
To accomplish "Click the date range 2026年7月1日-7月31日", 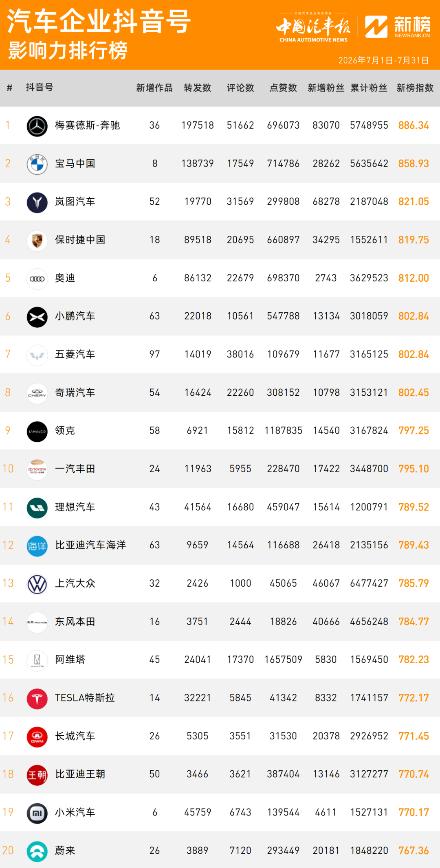I will pos(383,60).
